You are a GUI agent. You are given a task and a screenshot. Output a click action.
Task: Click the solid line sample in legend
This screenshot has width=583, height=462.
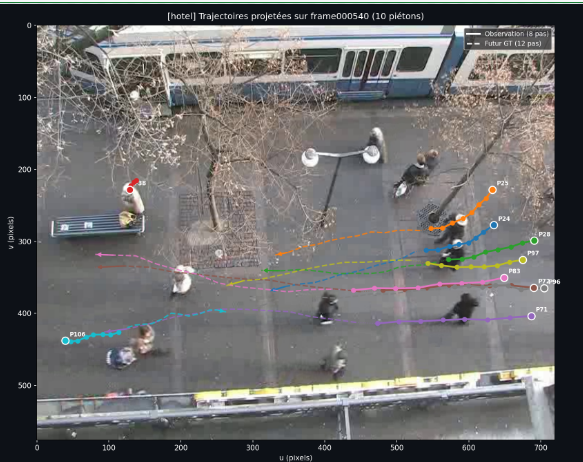click(473, 34)
